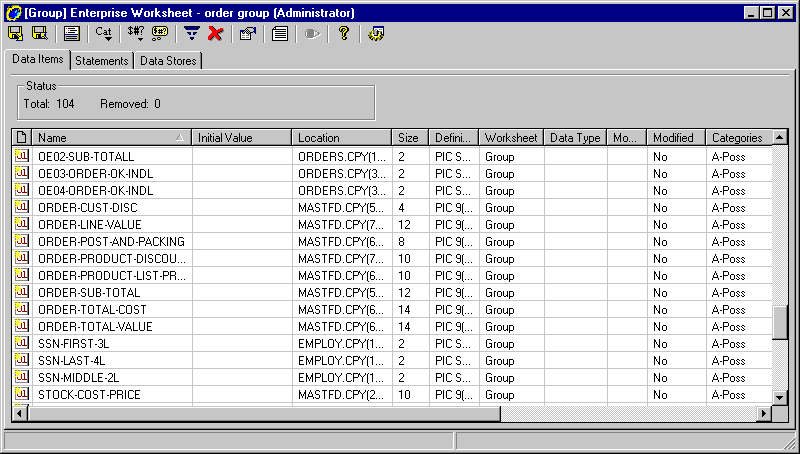Click the yellow question mark help icon
This screenshot has width=800, height=454.
pos(344,34)
